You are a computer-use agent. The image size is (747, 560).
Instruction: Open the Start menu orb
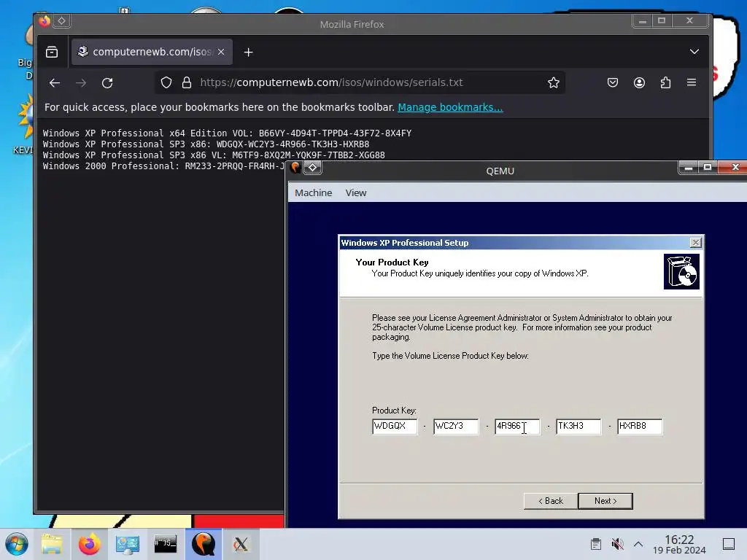tap(17, 544)
